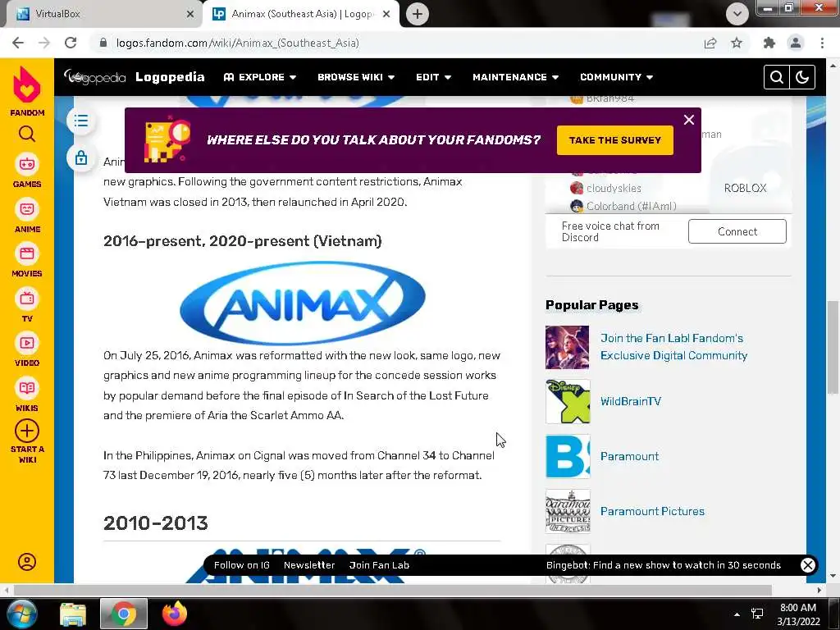Expand the Community menu
840x630 pixels.
pos(616,77)
